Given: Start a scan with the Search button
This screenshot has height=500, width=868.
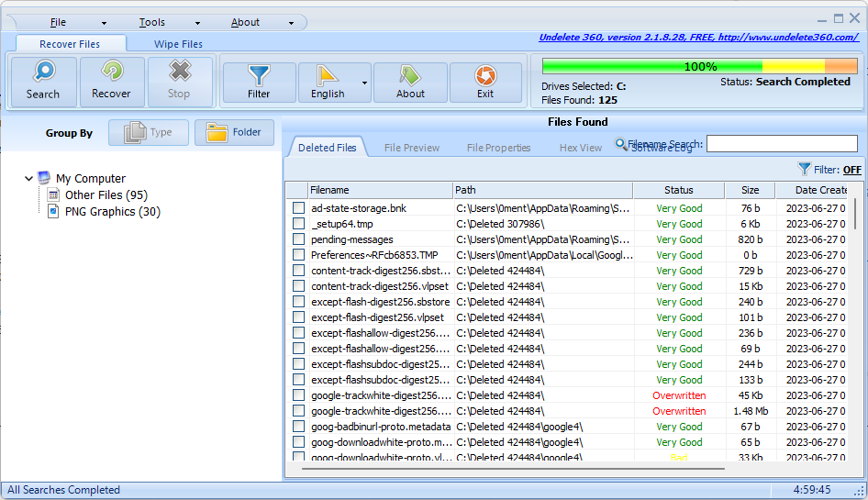Looking at the screenshot, I should point(43,82).
